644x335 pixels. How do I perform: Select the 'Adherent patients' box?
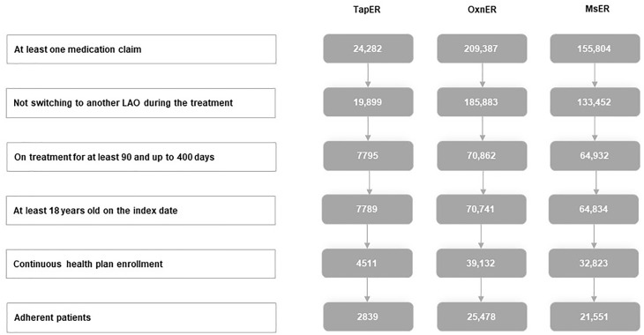coord(141,317)
